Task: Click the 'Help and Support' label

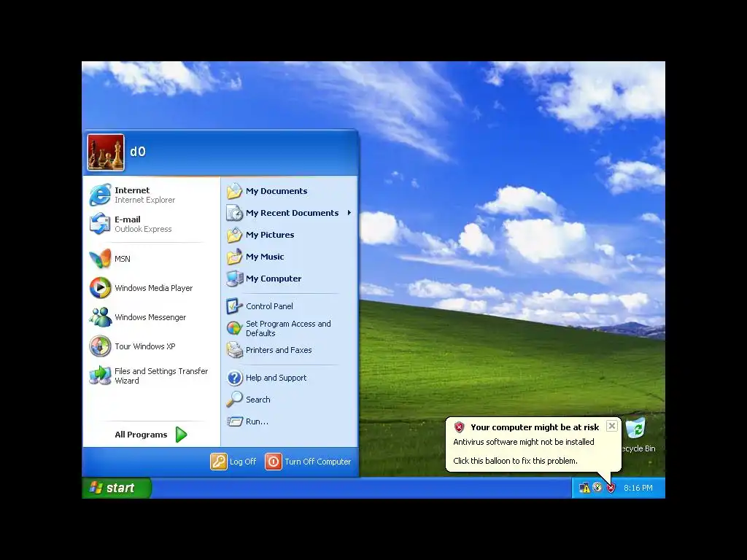Action: 276,378
